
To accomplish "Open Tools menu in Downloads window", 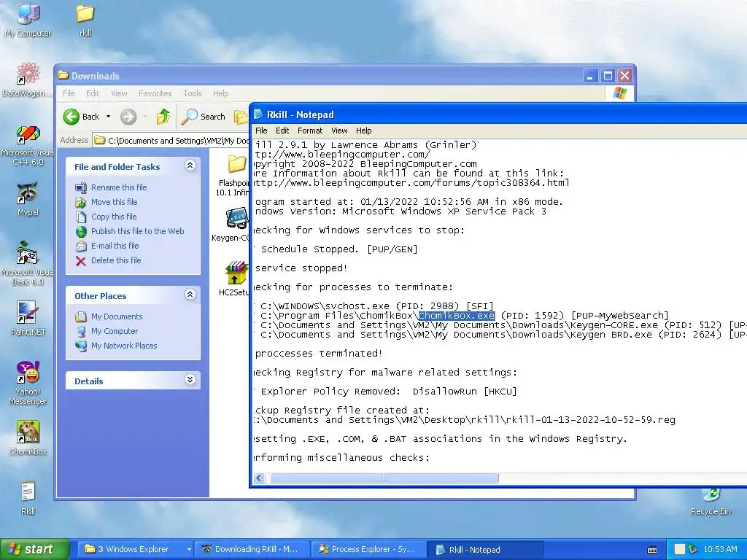I will pyautogui.click(x=193, y=93).
